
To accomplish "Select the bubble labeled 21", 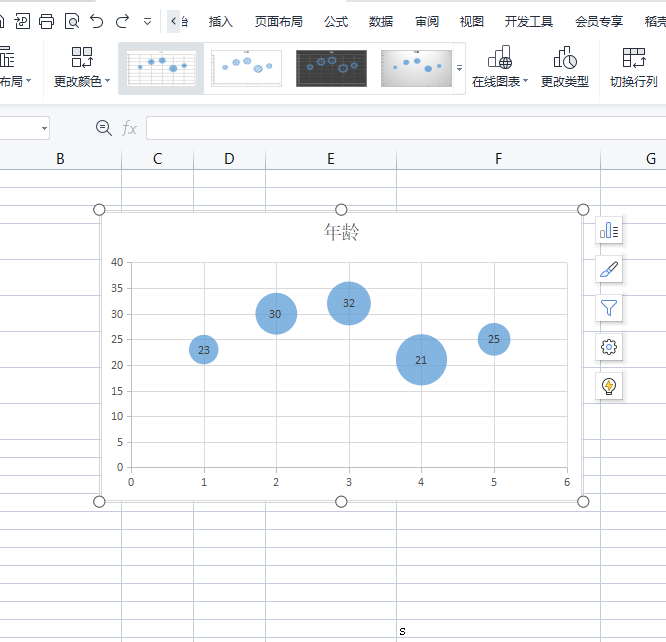I will 421,360.
